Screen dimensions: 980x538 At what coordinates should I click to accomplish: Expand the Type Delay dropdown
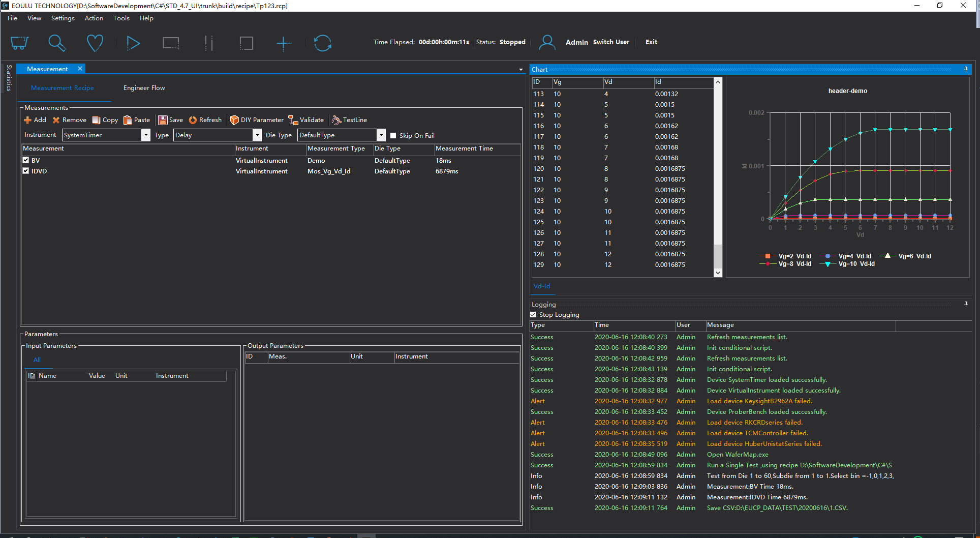pyautogui.click(x=257, y=135)
